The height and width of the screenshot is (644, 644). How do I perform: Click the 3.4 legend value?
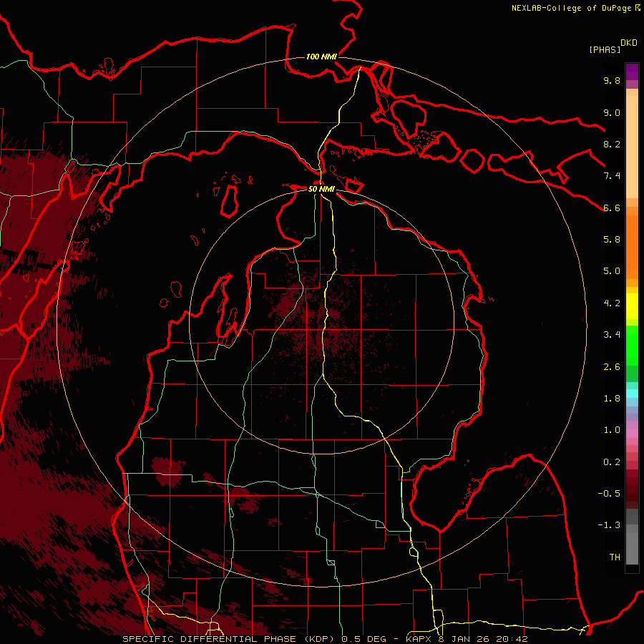click(612, 335)
